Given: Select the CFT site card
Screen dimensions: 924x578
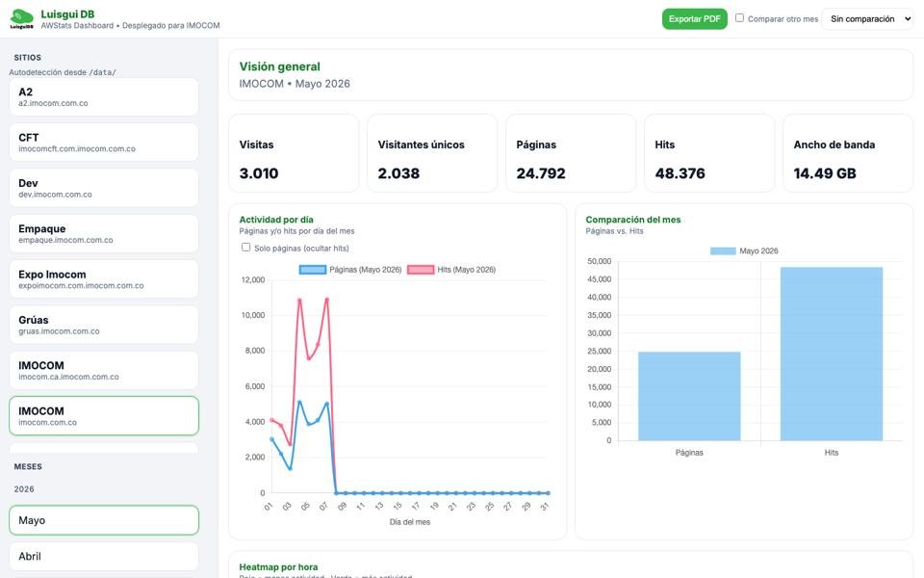Looking at the screenshot, I should point(104,143).
